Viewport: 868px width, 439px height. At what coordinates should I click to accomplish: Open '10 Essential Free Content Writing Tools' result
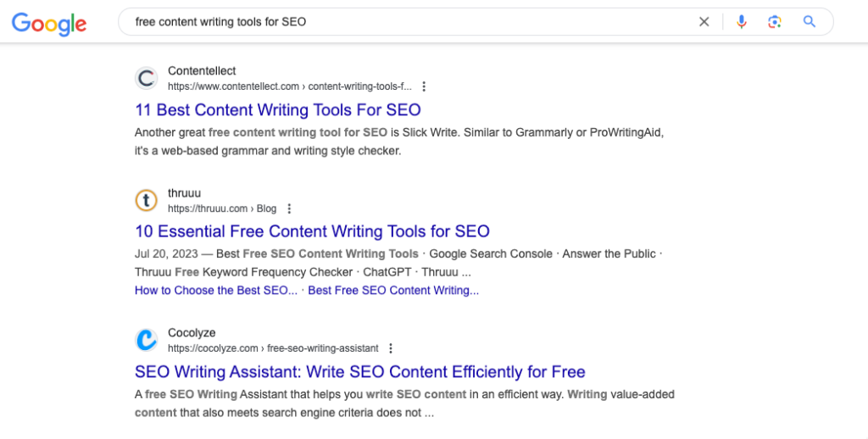click(x=312, y=231)
